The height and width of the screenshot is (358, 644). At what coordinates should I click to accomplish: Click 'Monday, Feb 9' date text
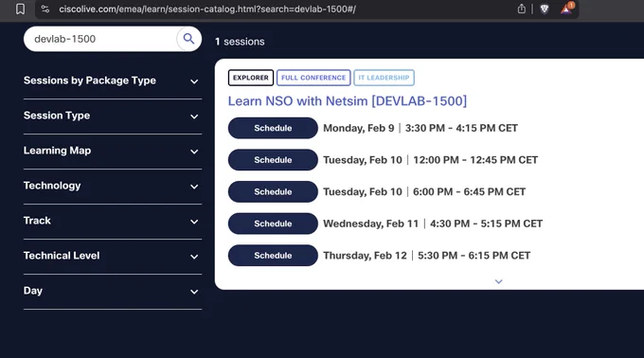(x=359, y=128)
